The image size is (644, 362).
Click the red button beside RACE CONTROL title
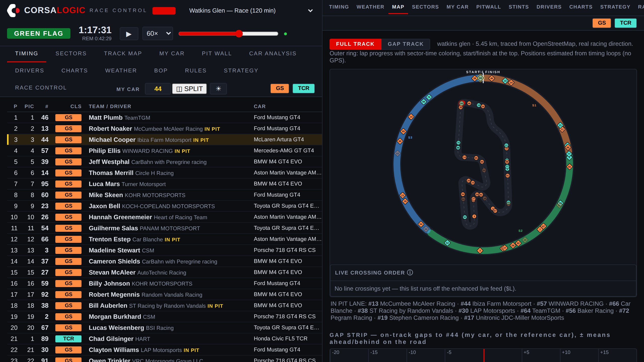164,11
